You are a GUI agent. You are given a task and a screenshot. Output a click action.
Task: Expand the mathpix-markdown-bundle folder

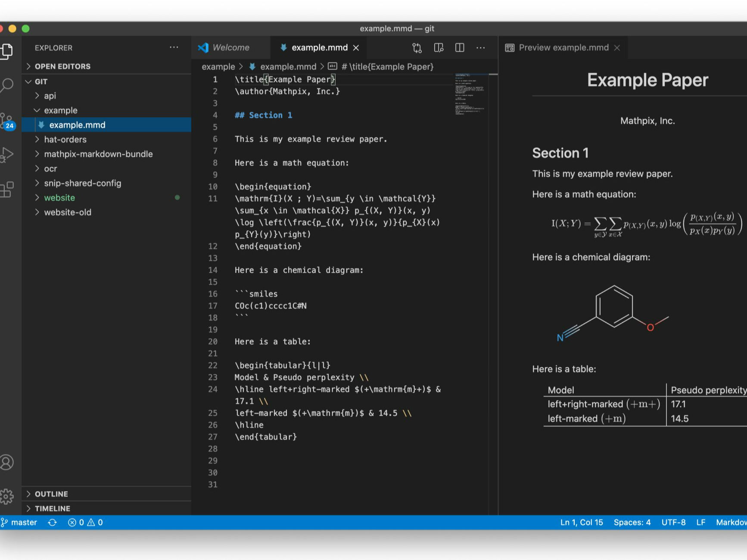click(106, 154)
